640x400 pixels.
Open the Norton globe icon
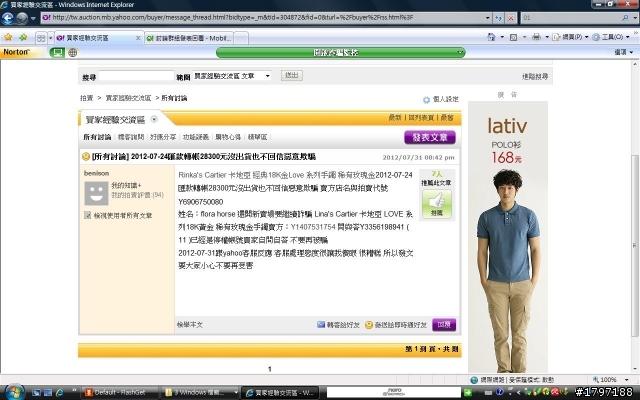73,52
